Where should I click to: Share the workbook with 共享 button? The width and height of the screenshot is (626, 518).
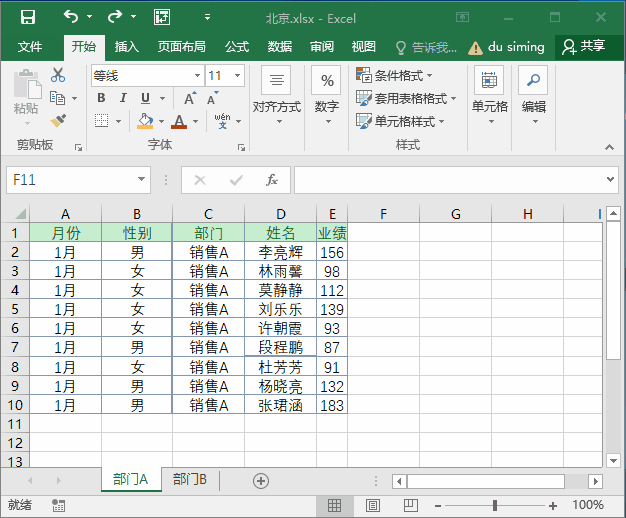(584, 47)
